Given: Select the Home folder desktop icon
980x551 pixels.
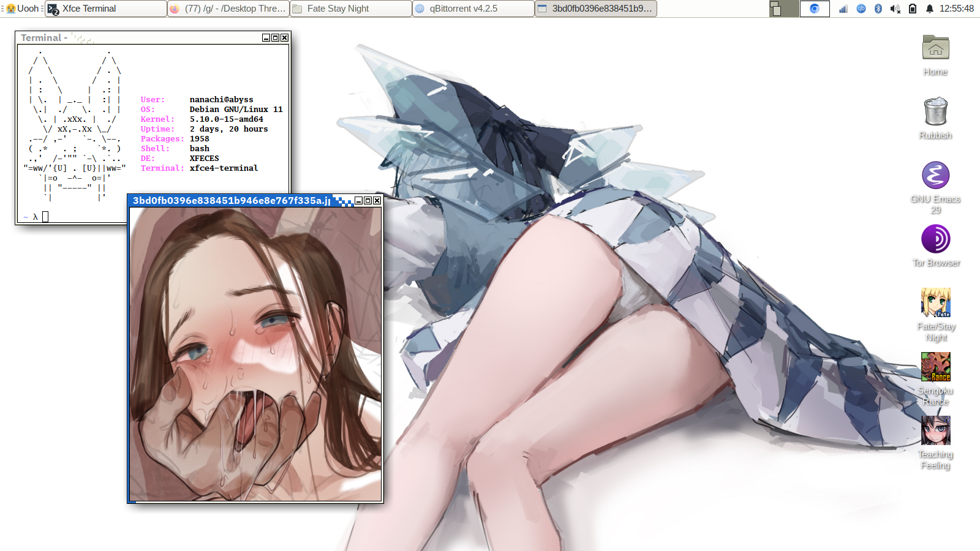Looking at the screenshot, I should pos(935,56).
